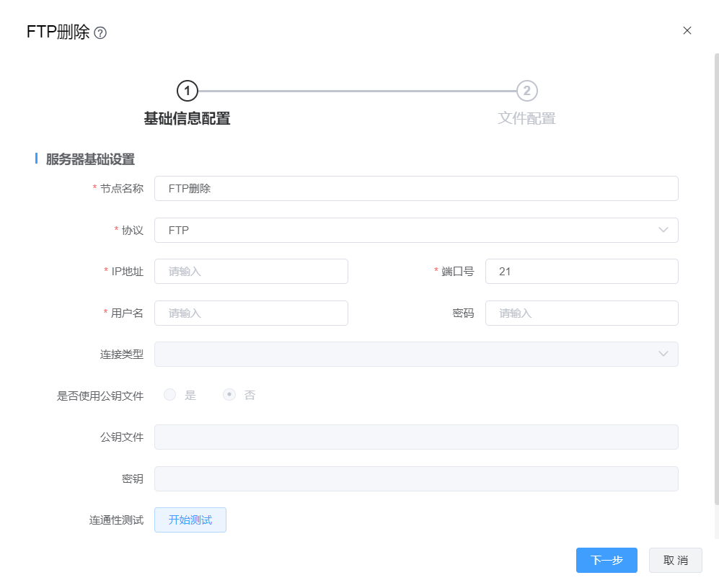Close the FTP删除 dialog
This screenshot has width=719, height=588.
tap(687, 30)
